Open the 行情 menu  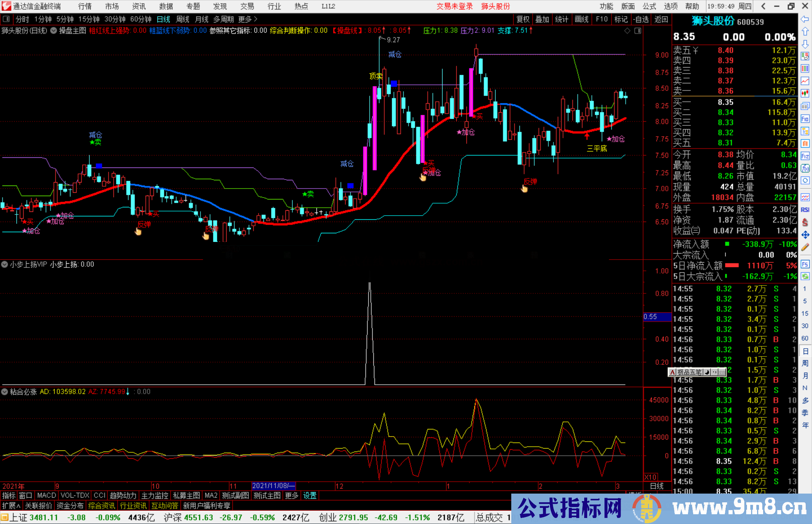(x=85, y=6)
